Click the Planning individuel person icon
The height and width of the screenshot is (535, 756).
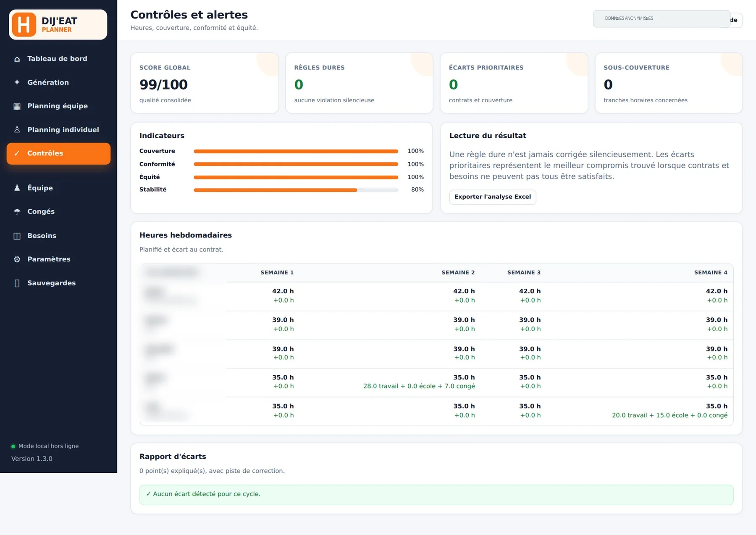tap(17, 130)
